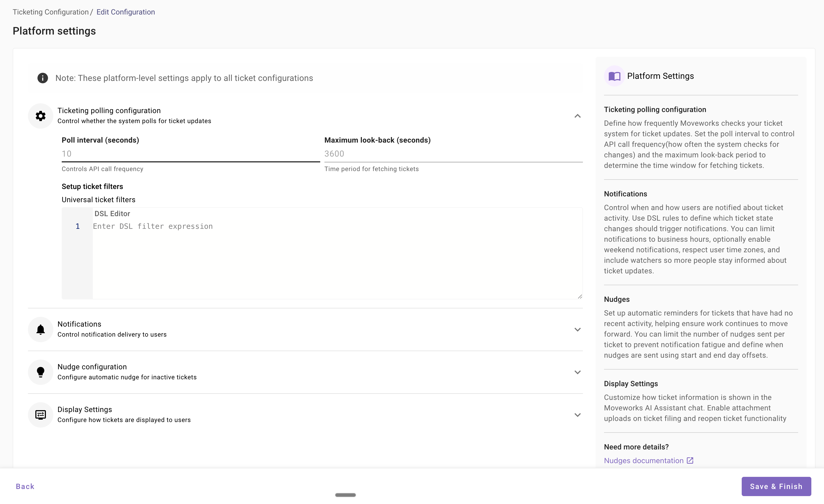Expand the Notifications section chevron
Screen dimensions: 824x504
(578, 329)
